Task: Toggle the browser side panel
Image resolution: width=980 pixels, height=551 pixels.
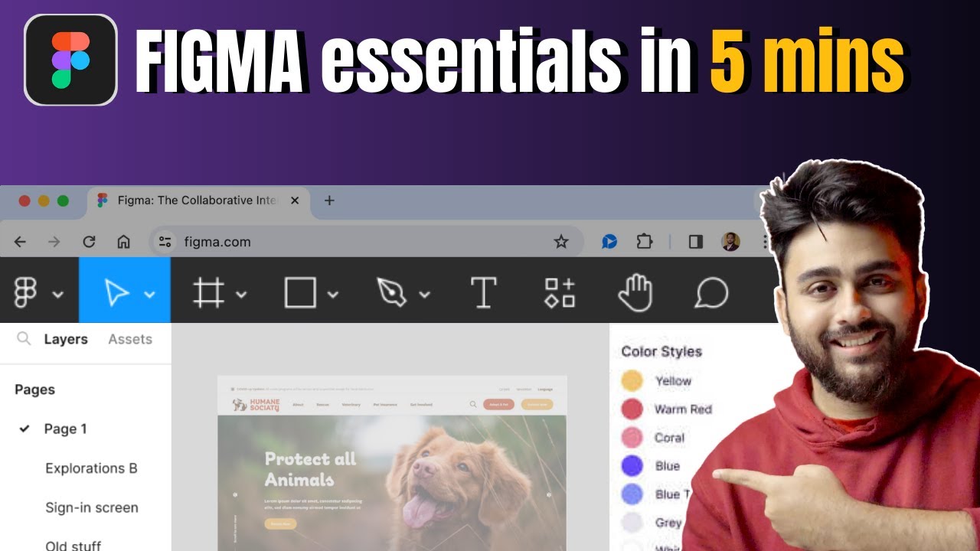Action: 696,242
